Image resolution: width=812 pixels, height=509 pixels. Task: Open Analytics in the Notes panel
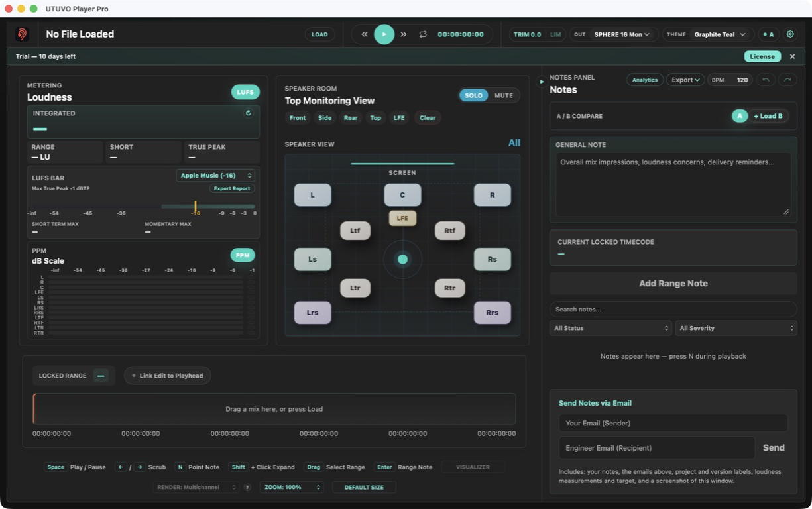(645, 80)
